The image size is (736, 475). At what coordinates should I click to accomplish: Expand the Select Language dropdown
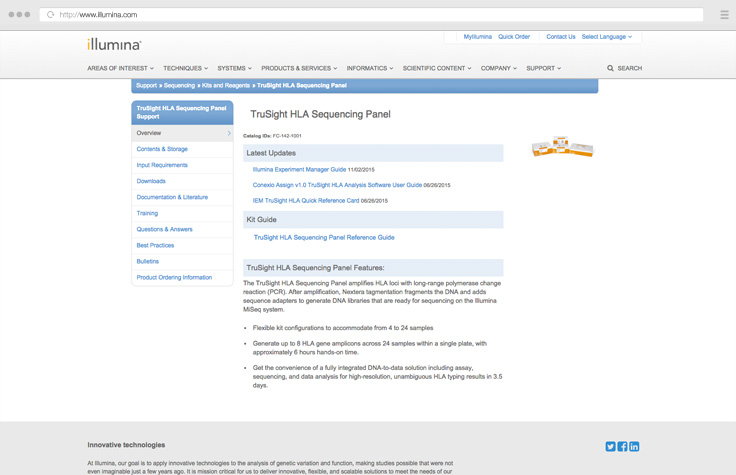point(606,37)
